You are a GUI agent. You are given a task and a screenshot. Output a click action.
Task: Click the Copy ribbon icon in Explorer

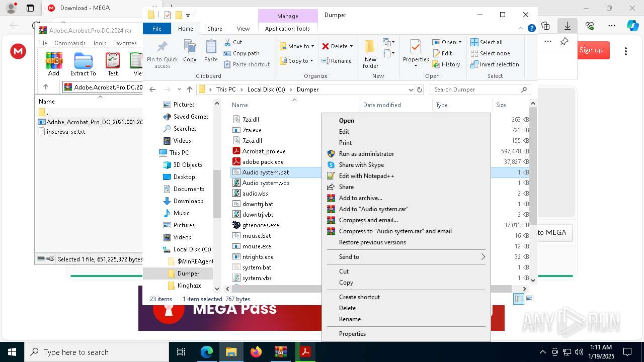tap(190, 51)
